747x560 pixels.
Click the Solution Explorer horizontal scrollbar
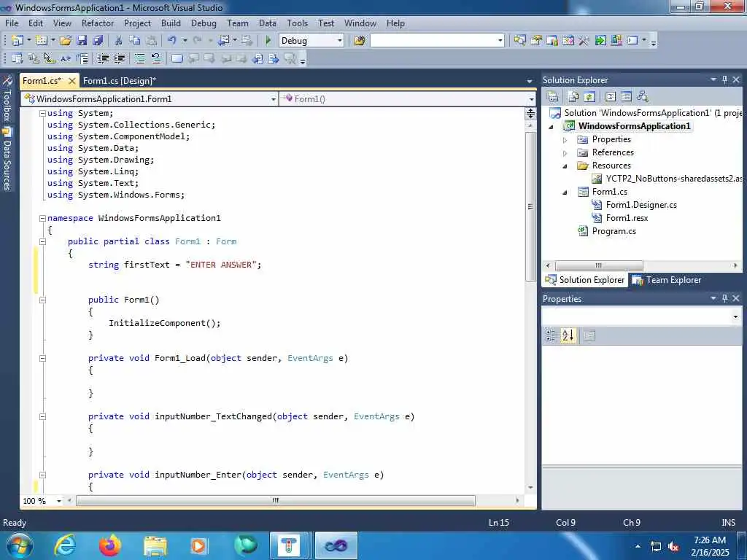point(599,265)
